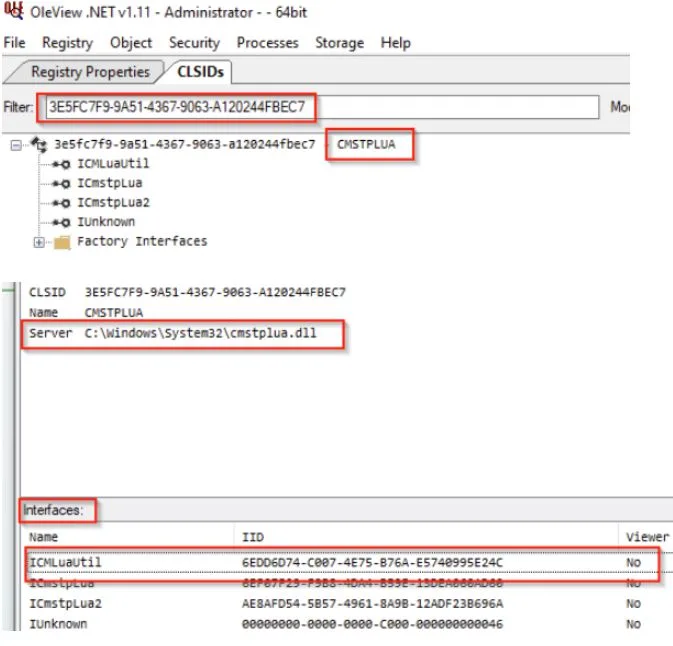
Task: Click the Viewer value No in the ICmstpLua2 row
Action: 633,604
